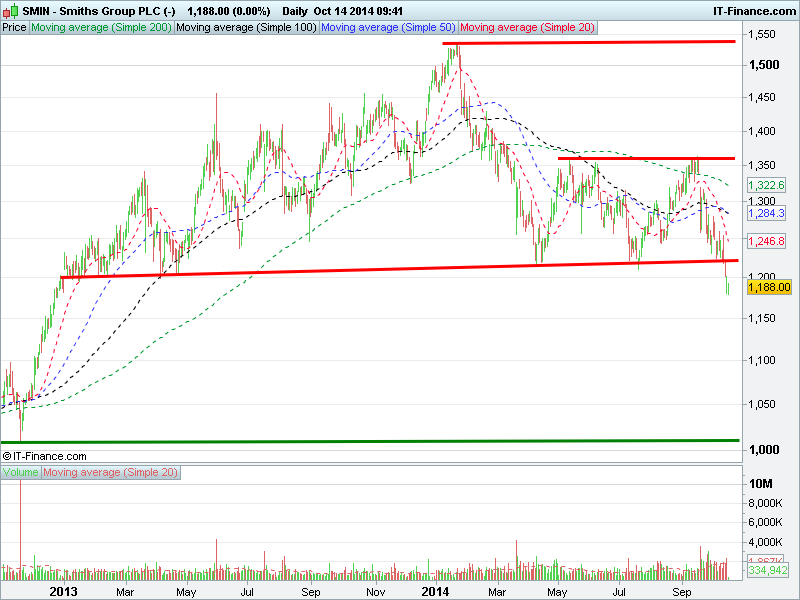Click the 2013 label on time axis
Viewport: 800px width, 600px height.
[64, 592]
